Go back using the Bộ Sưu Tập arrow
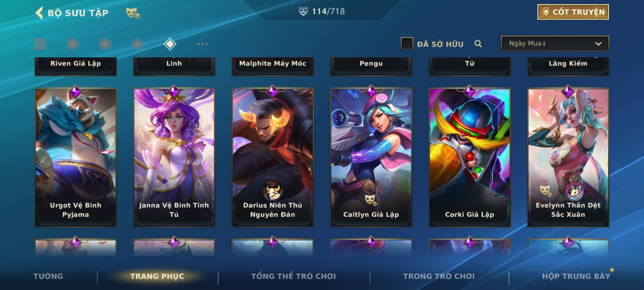Viewport: 644px width, 290px height. coord(39,13)
